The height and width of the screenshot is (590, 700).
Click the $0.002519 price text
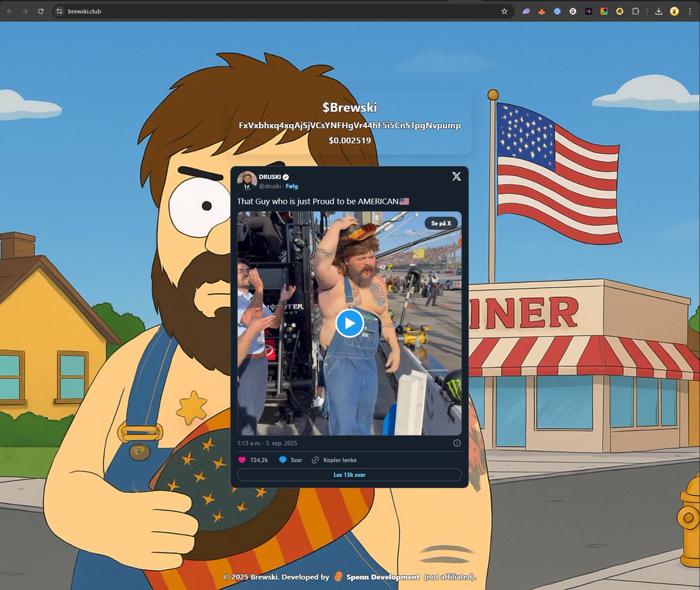[x=349, y=141]
